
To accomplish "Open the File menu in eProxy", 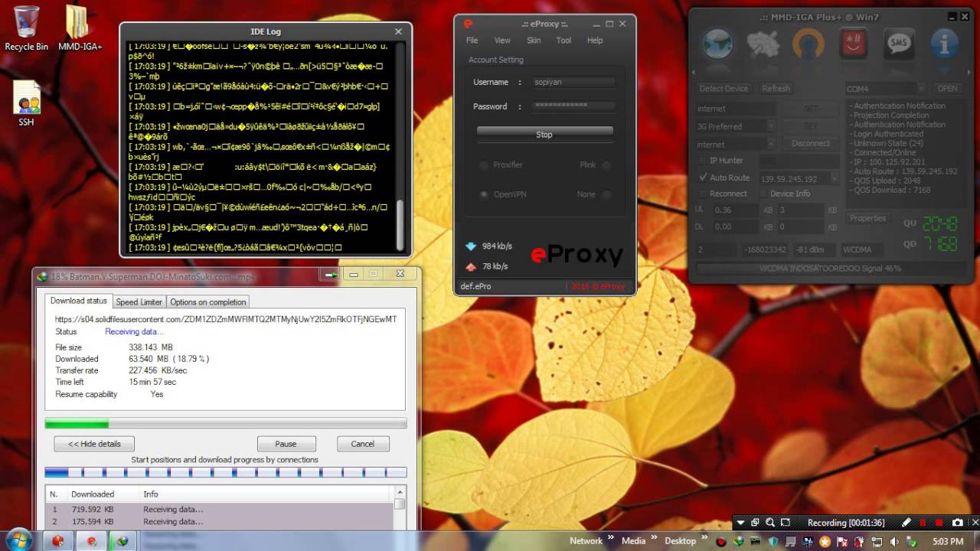I will [x=472, y=41].
